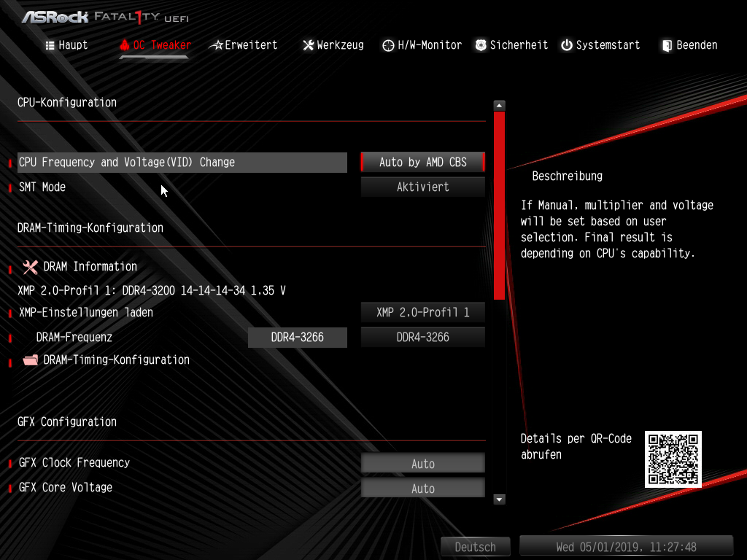This screenshot has width=747, height=560.
Task: Click the Beenden exit door icon
Action: click(667, 45)
